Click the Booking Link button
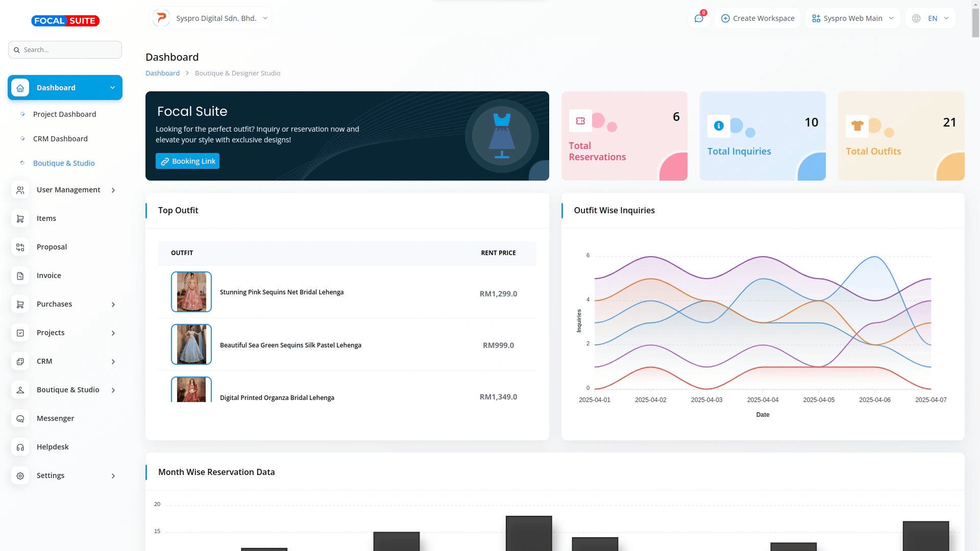980x551 pixels. point(187,161)
